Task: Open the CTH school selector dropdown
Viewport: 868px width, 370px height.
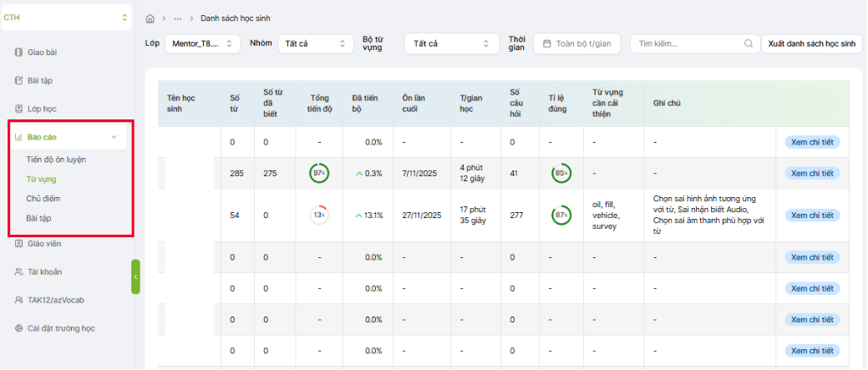Action: pyautogui.click(x=67, y=18)
